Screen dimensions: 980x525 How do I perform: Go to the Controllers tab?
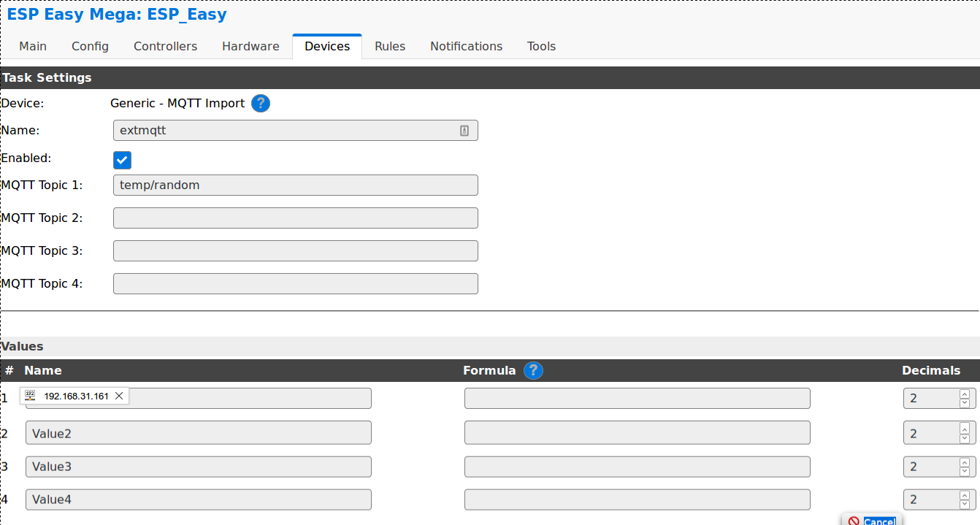pos(166,46)
